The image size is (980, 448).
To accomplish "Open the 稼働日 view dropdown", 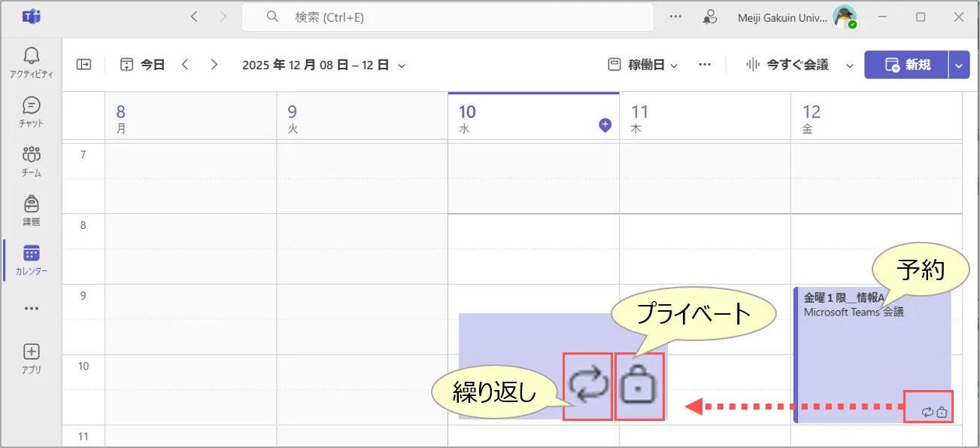I will [643, 65].
